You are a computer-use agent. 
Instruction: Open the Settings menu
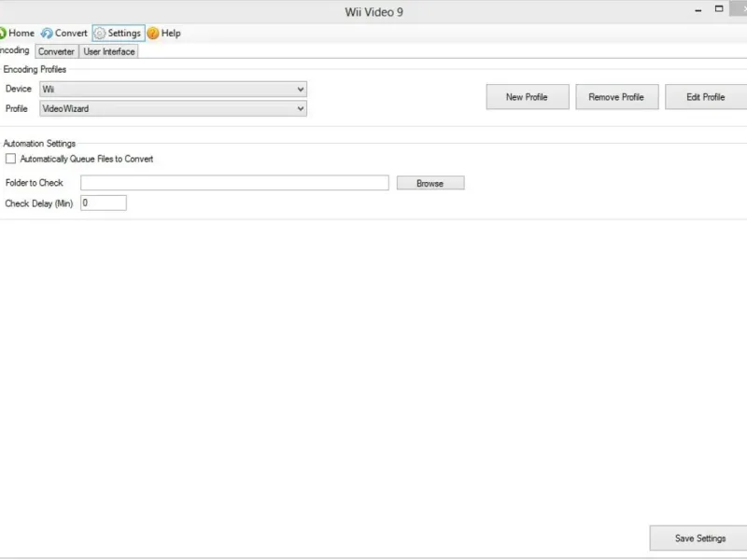tap(119, 34)
